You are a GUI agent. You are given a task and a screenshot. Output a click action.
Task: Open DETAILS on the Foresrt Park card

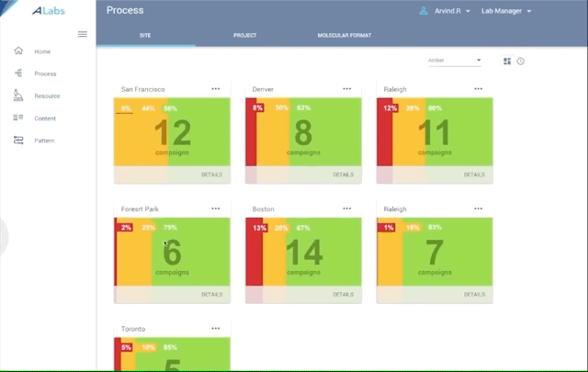point(211,294)
